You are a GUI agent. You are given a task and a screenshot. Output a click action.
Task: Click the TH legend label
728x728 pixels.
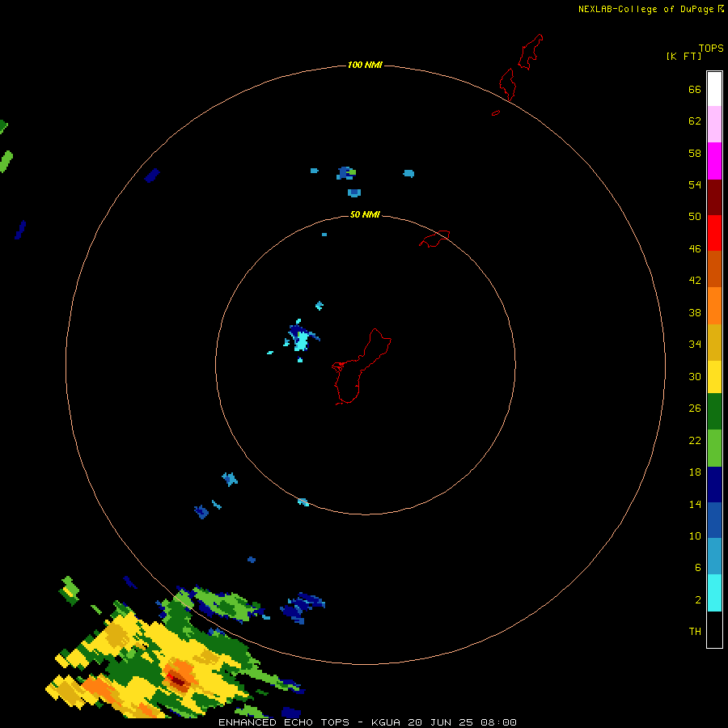pos(695,632)
